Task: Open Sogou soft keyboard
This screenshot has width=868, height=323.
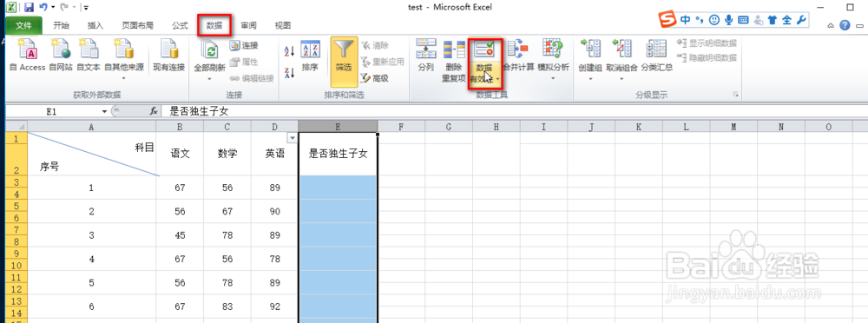Action: point(743,20)
